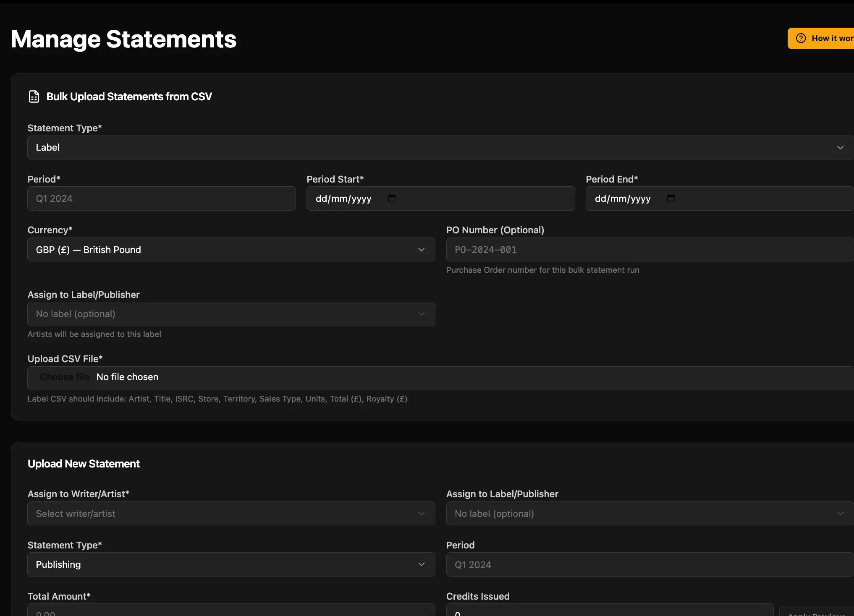Click the 'Label CSV should include' hint text
Screen dimensions: 854x616
point(217,399)
